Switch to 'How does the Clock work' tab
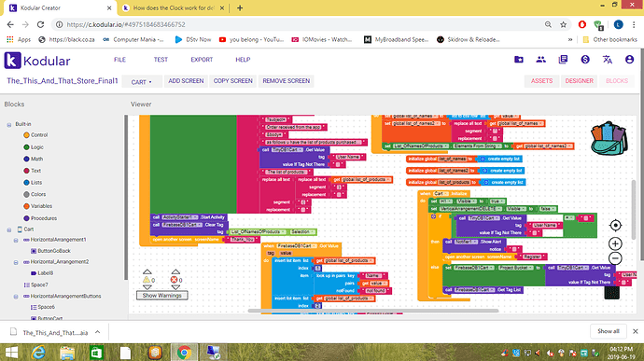Screen dimensions: 644x361 (x=175, y=7)
